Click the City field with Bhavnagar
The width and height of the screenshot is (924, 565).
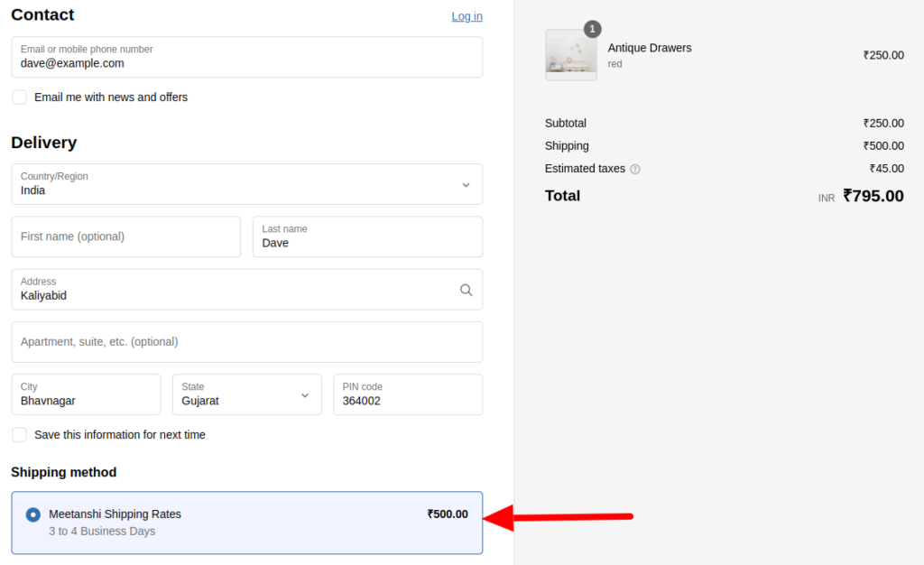86,394
